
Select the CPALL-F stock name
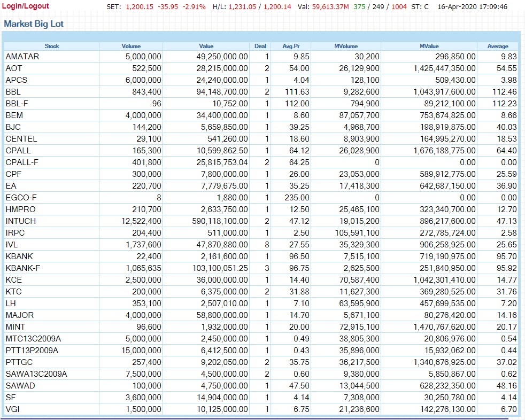tap(22, 162)
